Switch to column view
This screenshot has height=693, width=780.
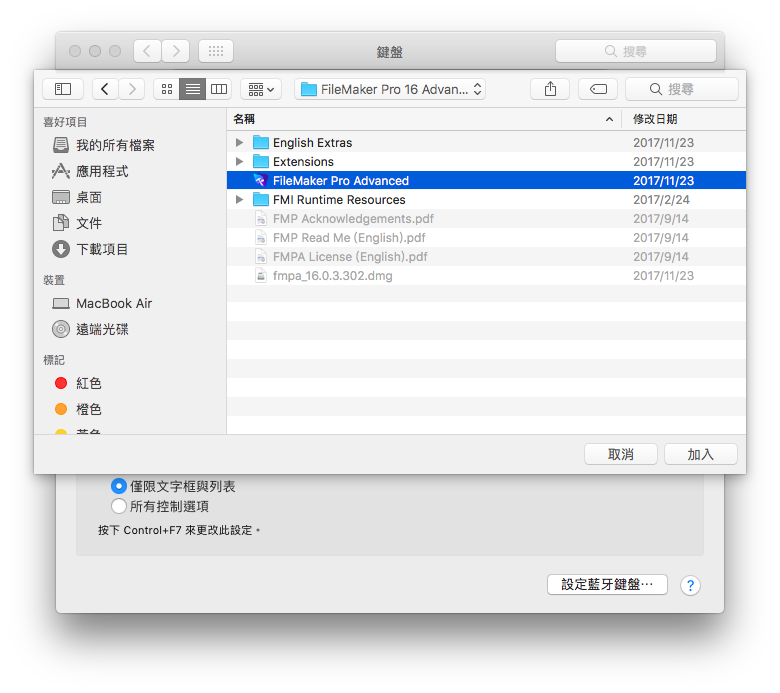click(218, 89)
